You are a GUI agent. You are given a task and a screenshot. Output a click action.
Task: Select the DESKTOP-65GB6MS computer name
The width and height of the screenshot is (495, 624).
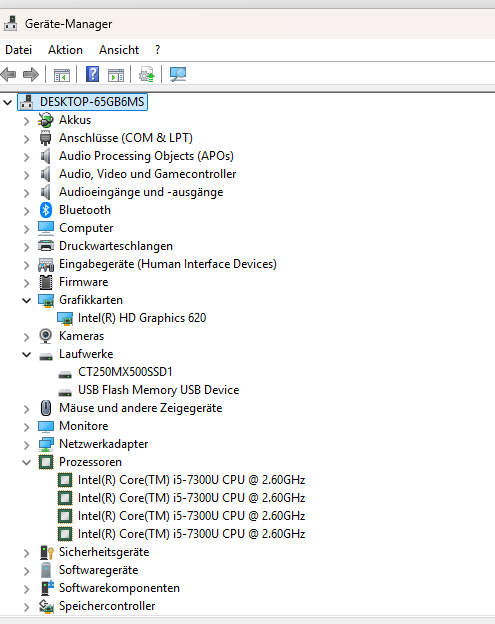point(92,102)
